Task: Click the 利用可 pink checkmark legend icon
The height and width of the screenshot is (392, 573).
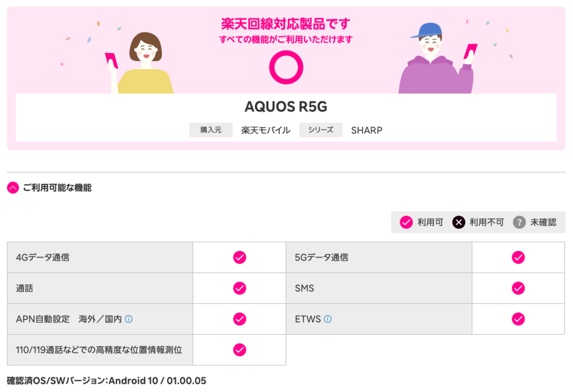Action: click(x=406, y=222)
